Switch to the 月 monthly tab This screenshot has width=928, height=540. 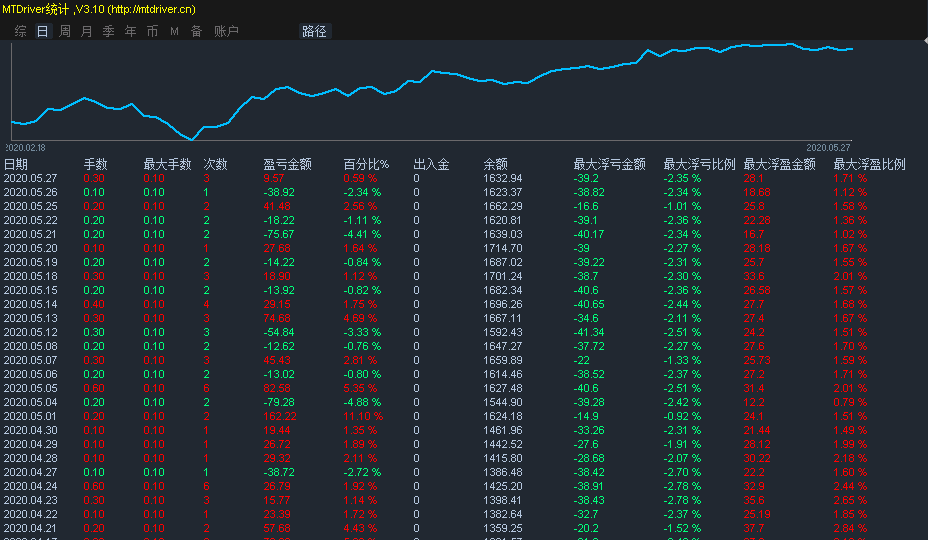click(86, 31)
